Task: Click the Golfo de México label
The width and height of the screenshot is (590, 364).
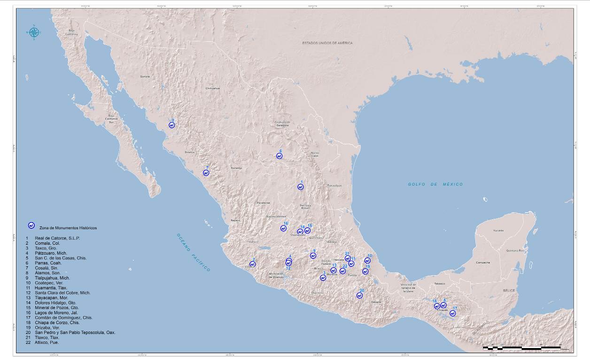Action: click(435, 185)
